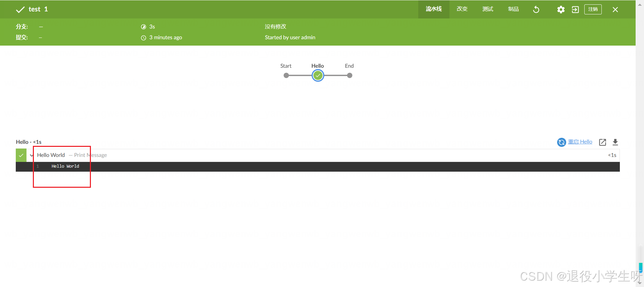Screen dimensions: 644x287
Task: Click log line 1 Hello World
Action: point(65,166)
